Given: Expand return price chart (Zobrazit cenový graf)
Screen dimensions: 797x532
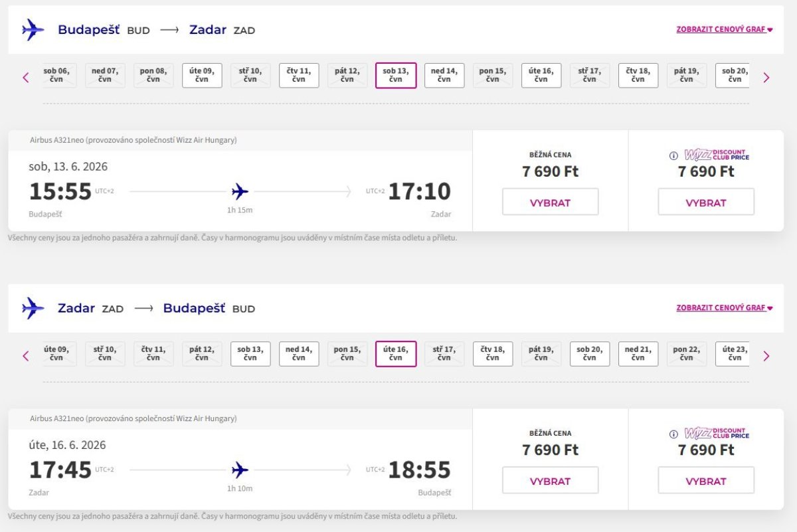Looking at the screenshot, I should coord(724,308).
